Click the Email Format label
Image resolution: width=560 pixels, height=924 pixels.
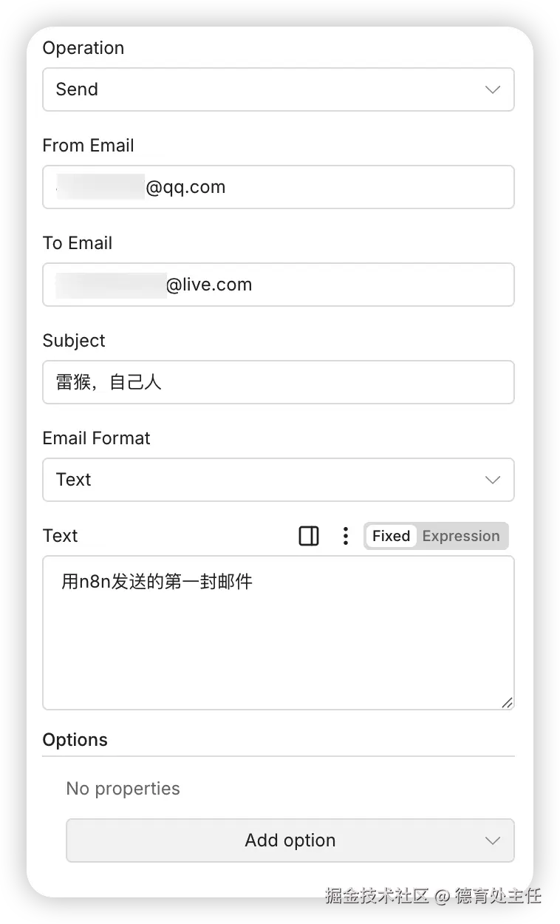(97, 438)
